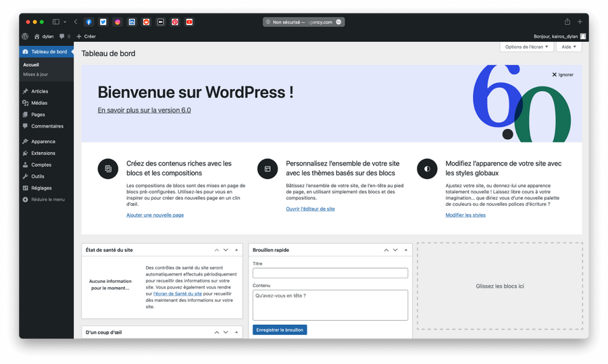
Task: Click the WordPress logo in admin bar
Action: [25, 36]
